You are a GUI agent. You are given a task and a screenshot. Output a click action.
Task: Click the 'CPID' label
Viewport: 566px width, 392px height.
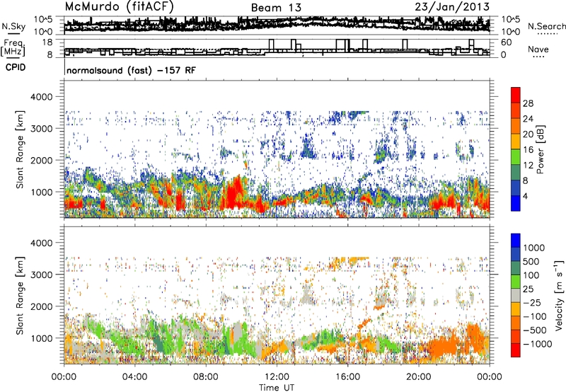pyautogui.click(x=16, y=67)
